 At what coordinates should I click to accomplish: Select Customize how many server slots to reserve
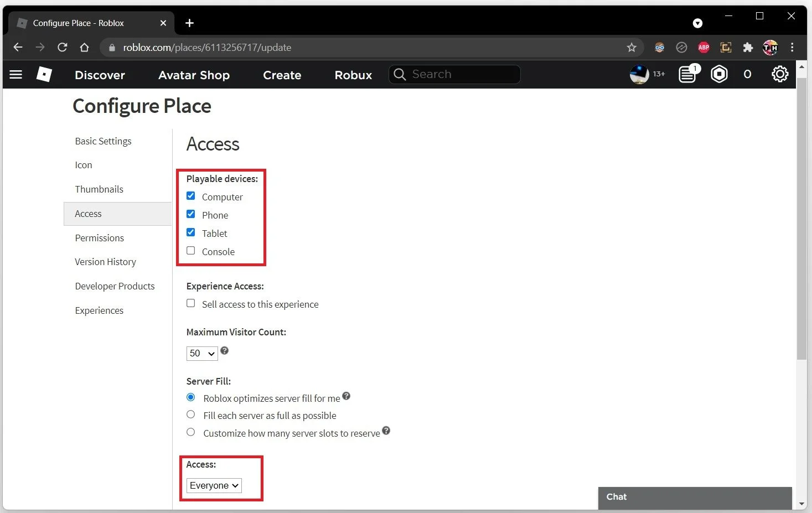(x=190, y=432)
